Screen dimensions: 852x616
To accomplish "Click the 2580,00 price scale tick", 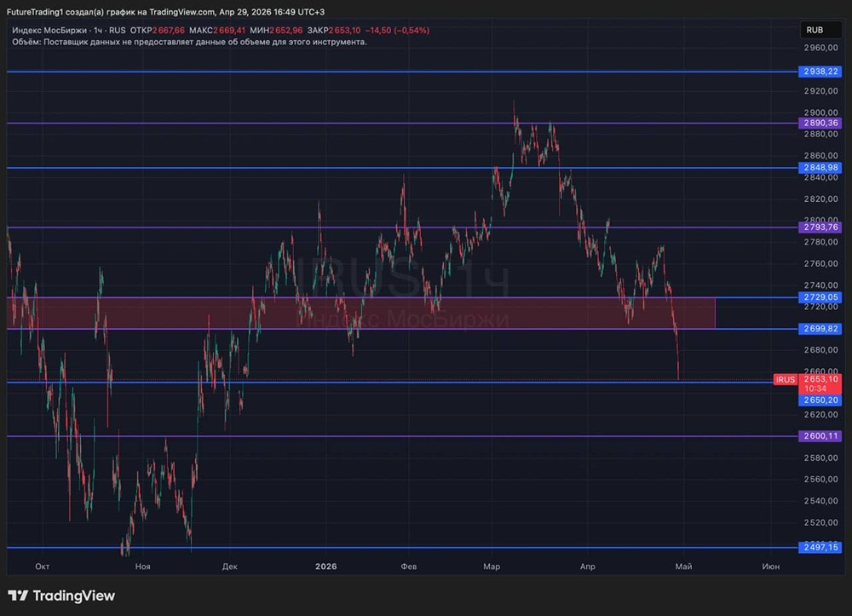I will [x=820, y=458].
